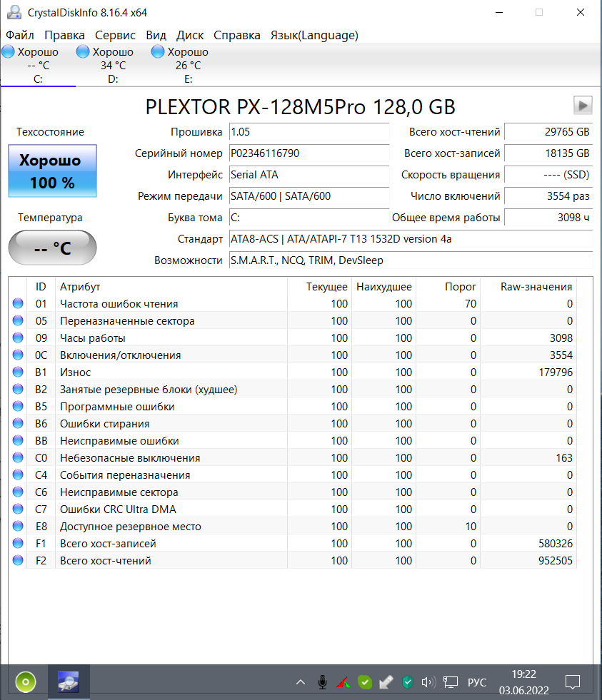This screenshot has width=602, height=700.
Task: Click status icon for Программные ошибки
Action: click(x=18, y=406)
